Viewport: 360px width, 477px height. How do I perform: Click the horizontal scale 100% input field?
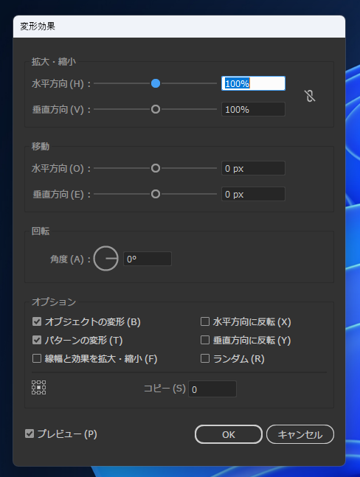[x=253, y=83]
